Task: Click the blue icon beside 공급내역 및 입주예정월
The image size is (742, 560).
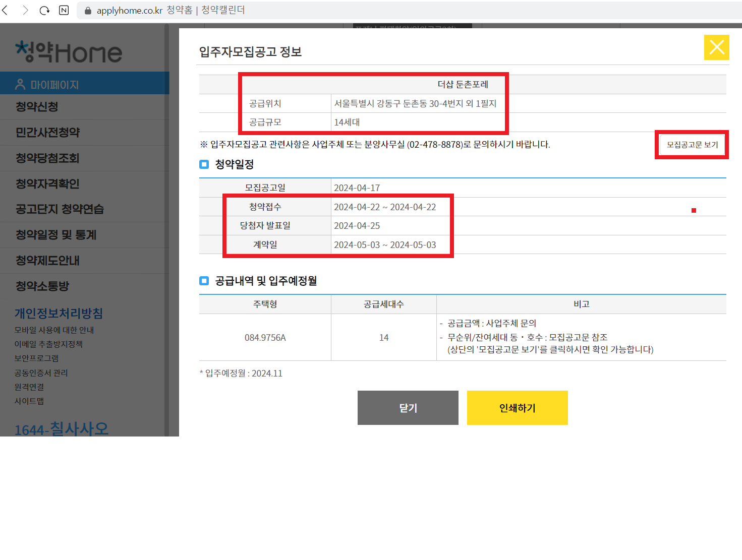Action: coord(204,281)
